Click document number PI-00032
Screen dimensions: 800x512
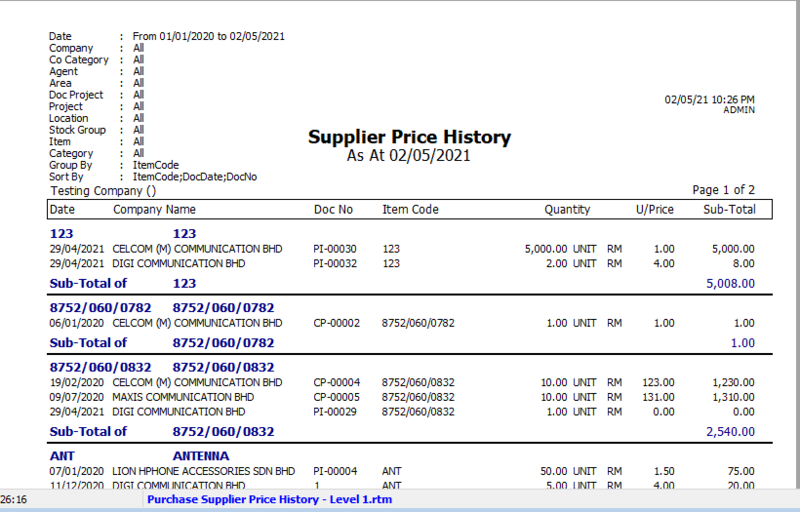(334, 264)
